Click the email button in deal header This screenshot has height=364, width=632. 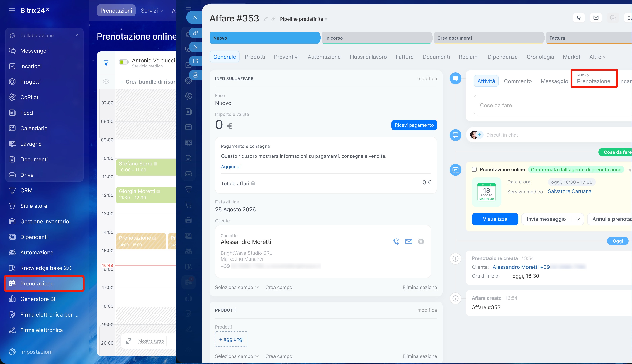(x=596, y=18)
